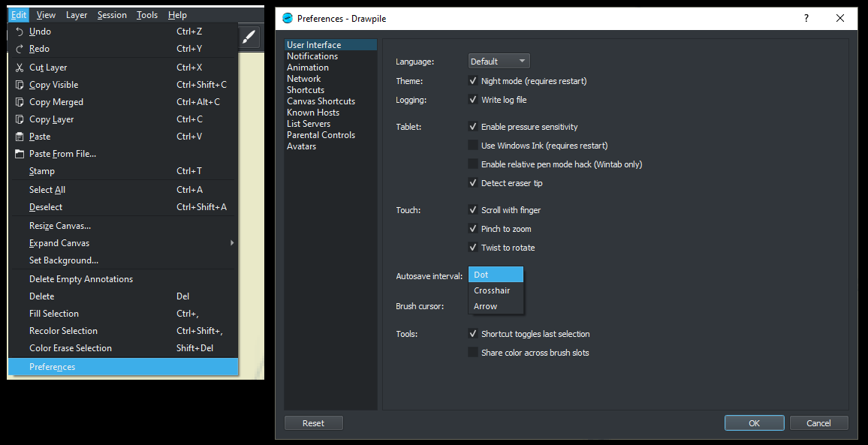This screenshot has width=868, height=445.
Task: Open dialog help via the question mark icon
Action: [x=806, y=18]
